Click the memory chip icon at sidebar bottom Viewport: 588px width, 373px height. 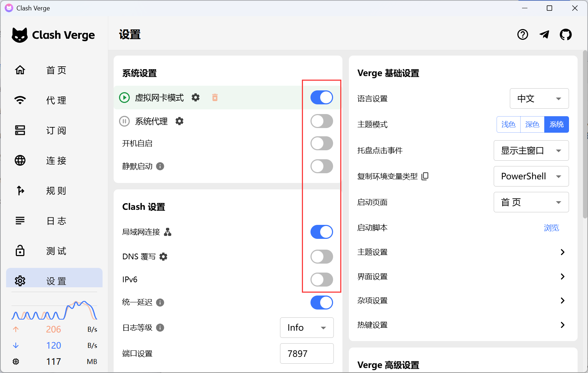(x=16, y=362)
